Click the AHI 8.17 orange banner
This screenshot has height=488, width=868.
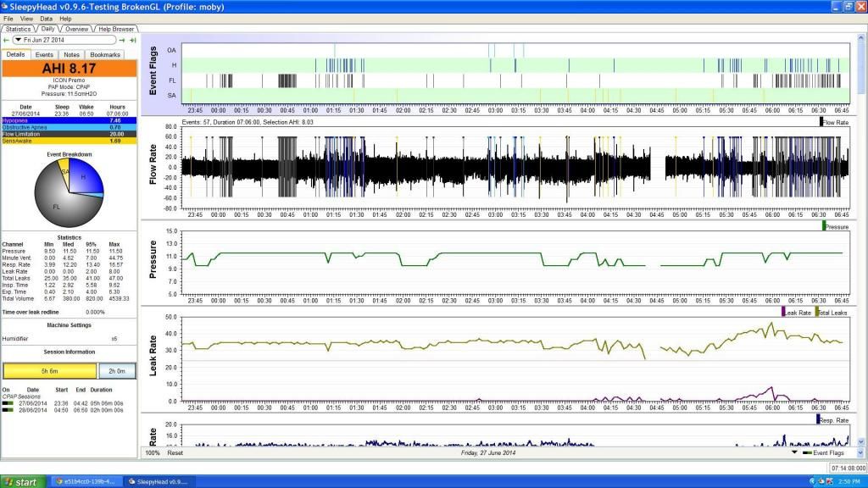pos(70,68)
